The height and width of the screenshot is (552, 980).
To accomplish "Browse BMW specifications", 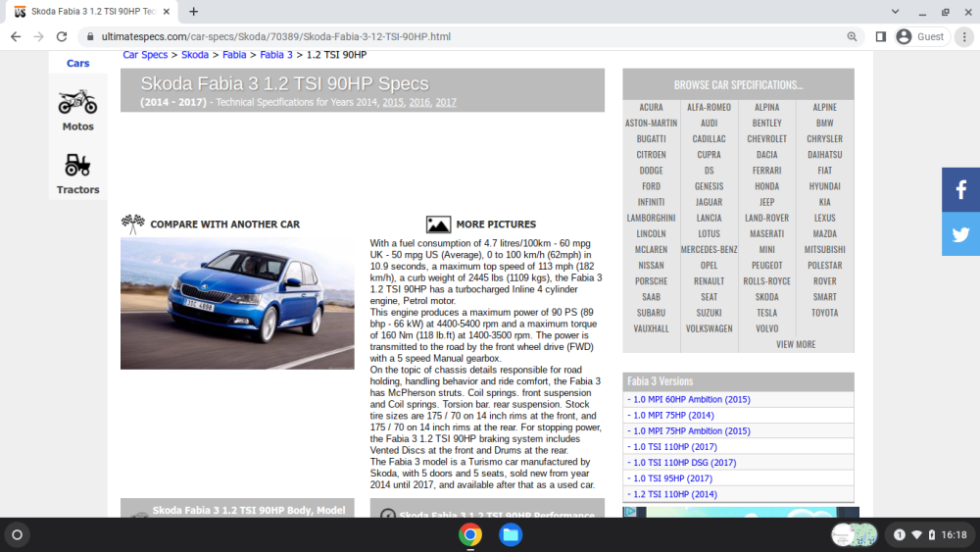I will coord(824,124).
